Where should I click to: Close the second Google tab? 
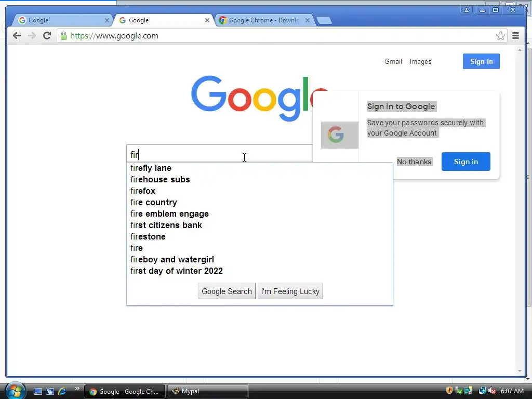[207, 20]
